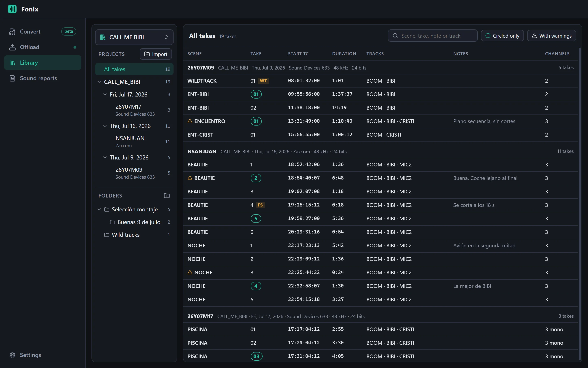Click the Fonix logo icon
This screenshot has height=368, width=588.
click(x=12, y=9)
